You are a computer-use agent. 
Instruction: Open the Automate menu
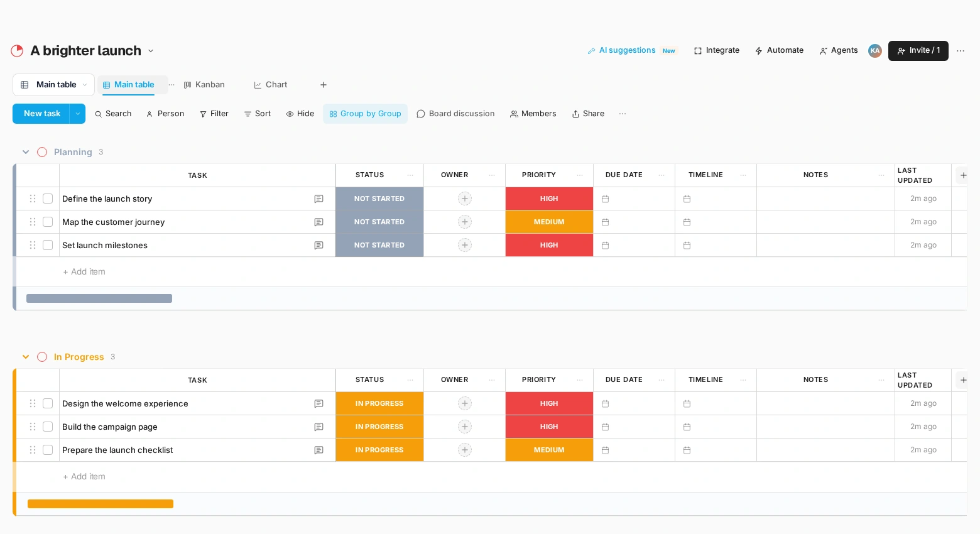click(x=779, y=50)
